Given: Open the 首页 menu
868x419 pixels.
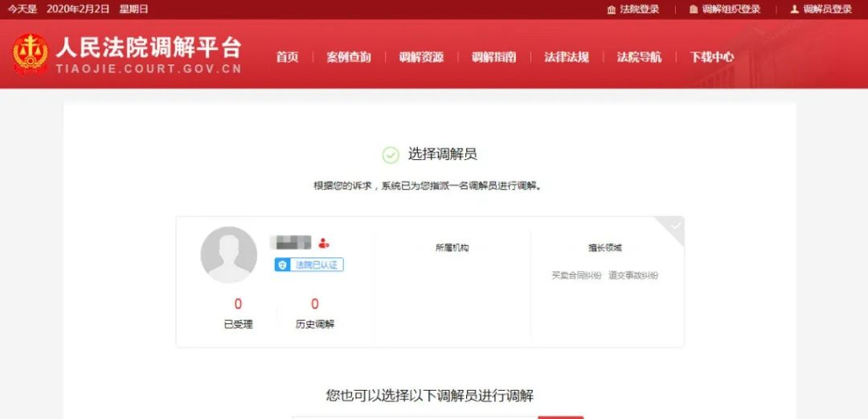Looking at the screenshot, I should coord(287,57).
